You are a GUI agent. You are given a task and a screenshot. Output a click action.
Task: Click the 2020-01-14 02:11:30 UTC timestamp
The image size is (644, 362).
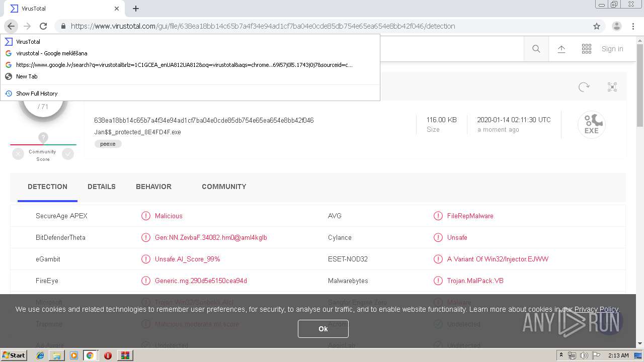point(514,120)
